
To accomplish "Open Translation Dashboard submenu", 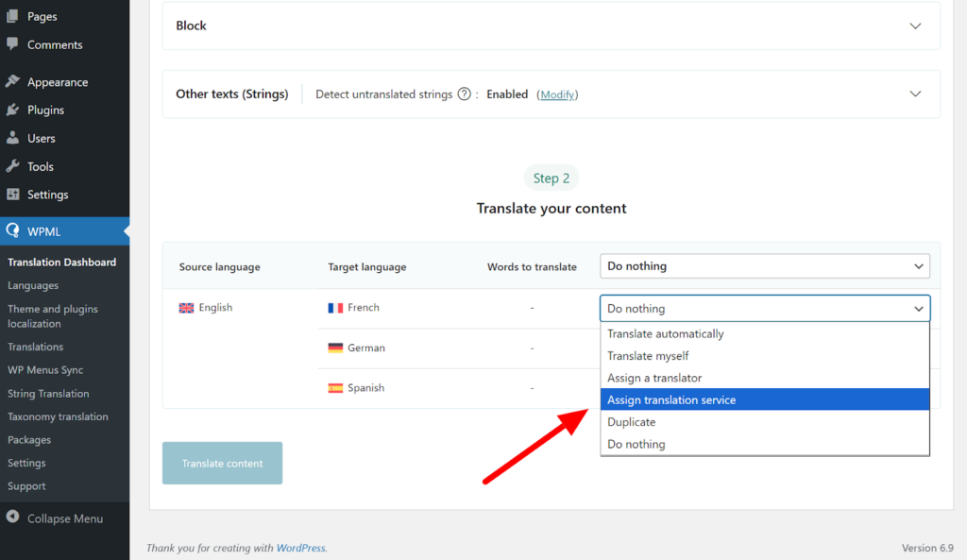I will [61, 263].
